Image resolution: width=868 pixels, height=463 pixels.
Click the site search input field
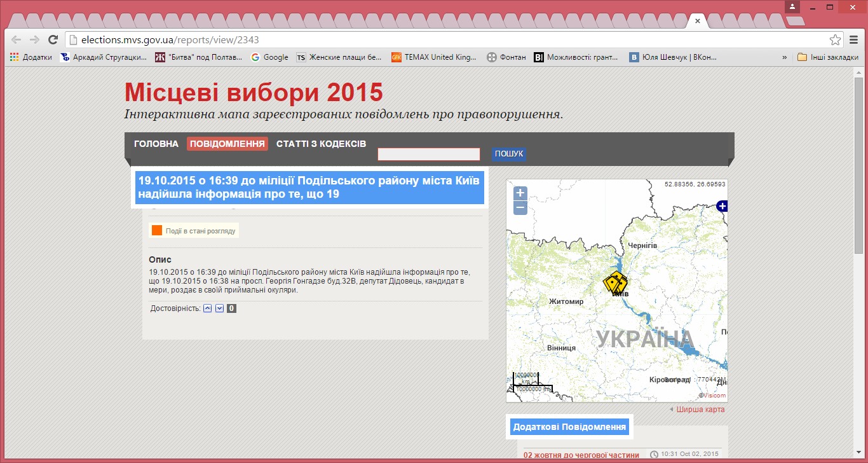(x=429, y=155)
